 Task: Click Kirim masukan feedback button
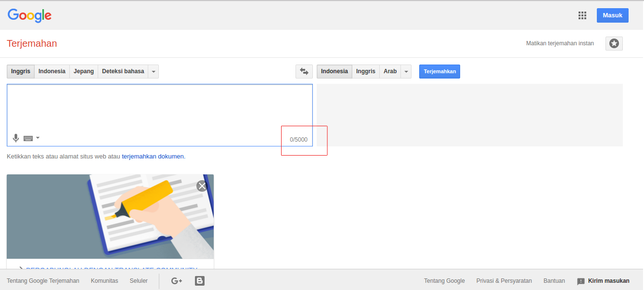[603, 281]
